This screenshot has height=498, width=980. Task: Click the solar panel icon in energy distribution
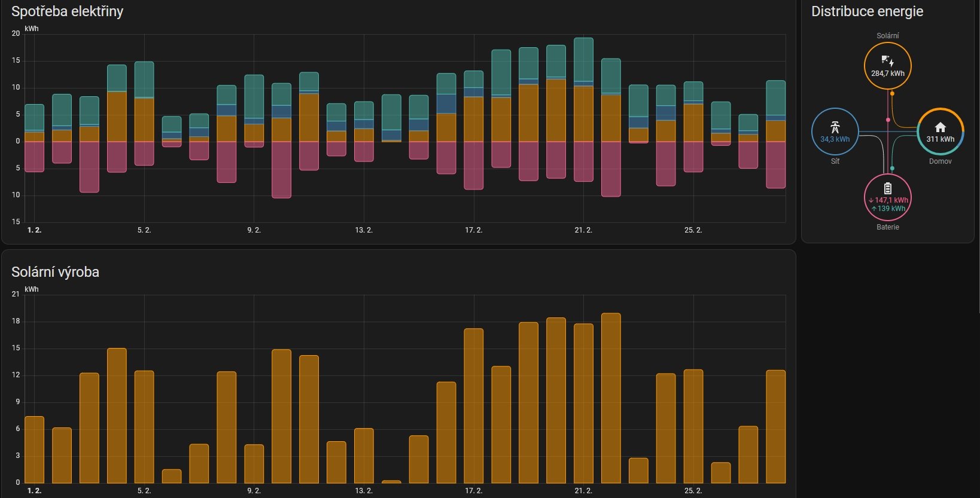(x=887, y=60)
